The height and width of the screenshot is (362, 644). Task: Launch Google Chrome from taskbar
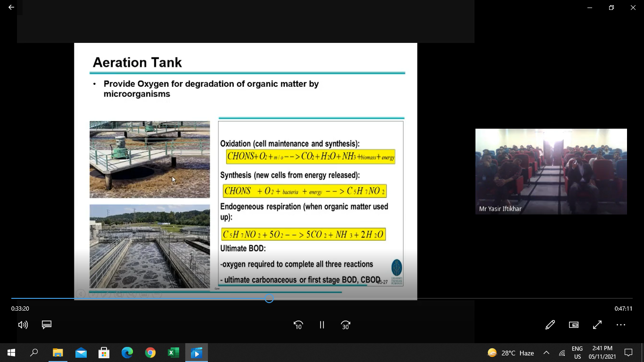[x=150, y=353]
